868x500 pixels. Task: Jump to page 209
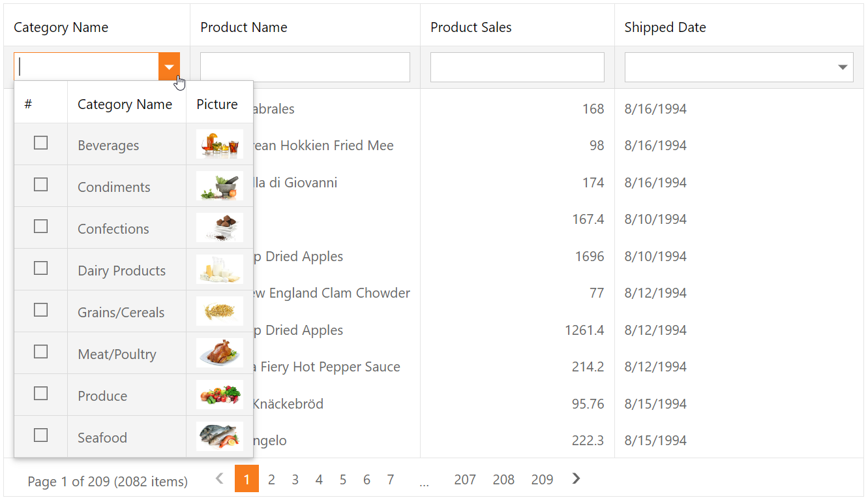(x=542, y=480)
